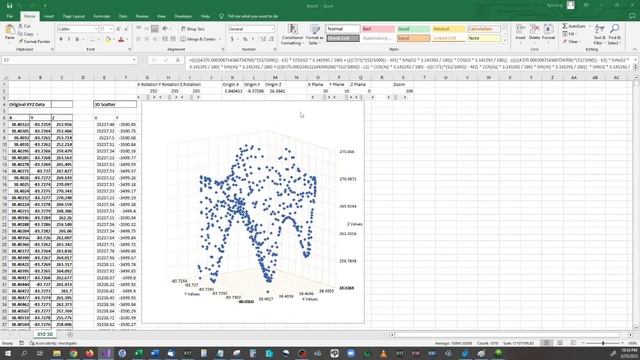Open Conditional Formatting menu

[292, 35]
